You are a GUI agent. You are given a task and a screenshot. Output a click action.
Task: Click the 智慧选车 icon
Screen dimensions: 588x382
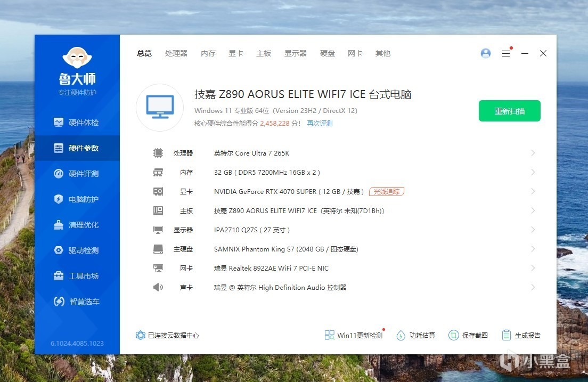[x=59, y=302]
